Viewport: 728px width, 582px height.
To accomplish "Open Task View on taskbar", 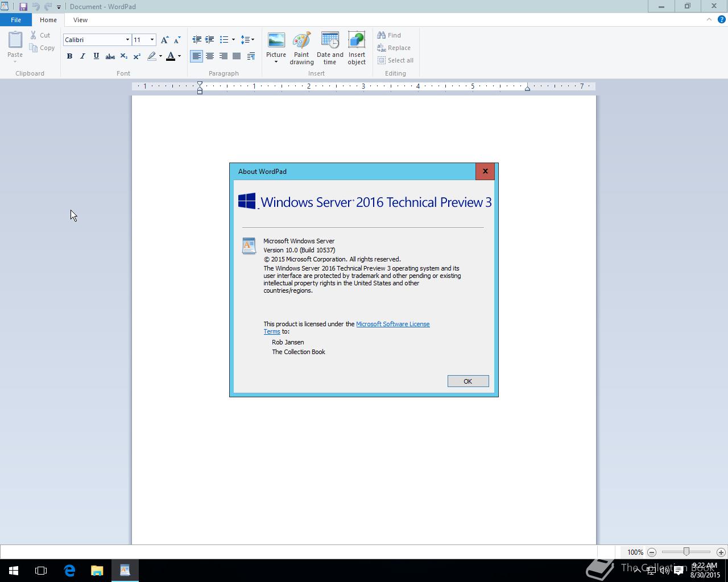I will tap(41, 570).
